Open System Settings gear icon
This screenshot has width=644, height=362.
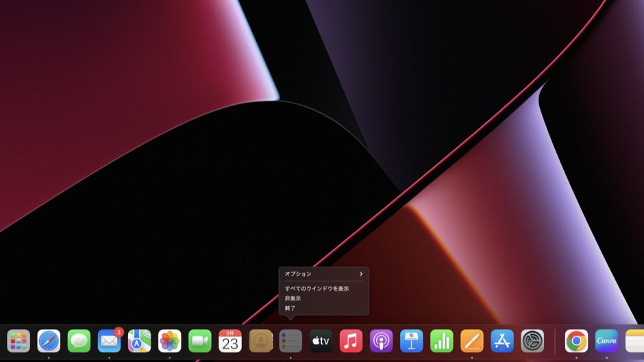pos(532,341)
